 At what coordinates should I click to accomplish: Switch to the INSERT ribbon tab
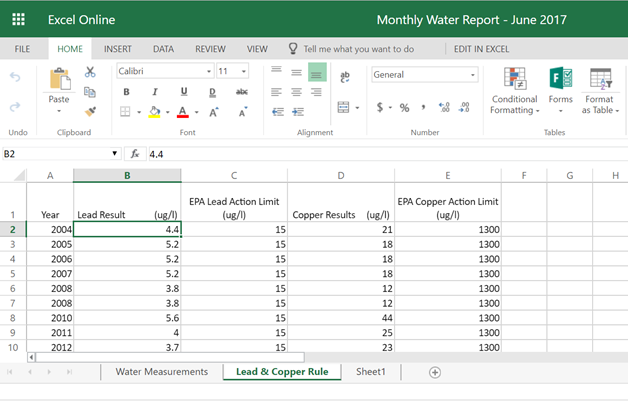118,48
